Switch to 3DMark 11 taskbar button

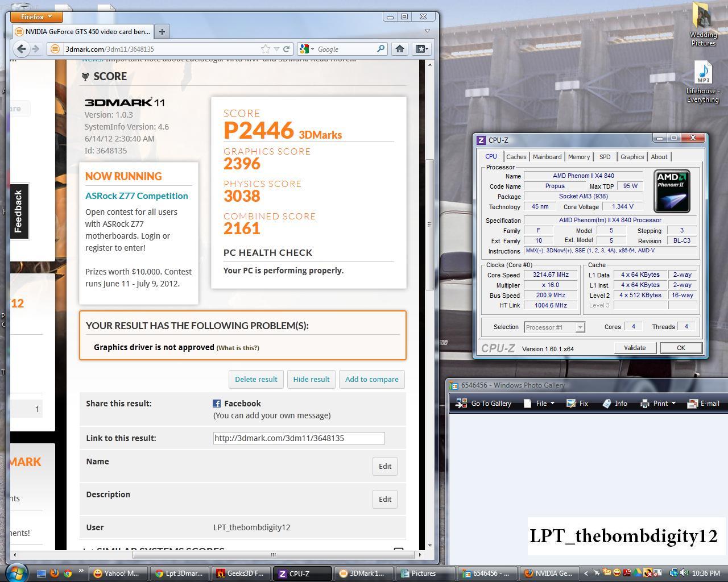click(x=364, y=573)
